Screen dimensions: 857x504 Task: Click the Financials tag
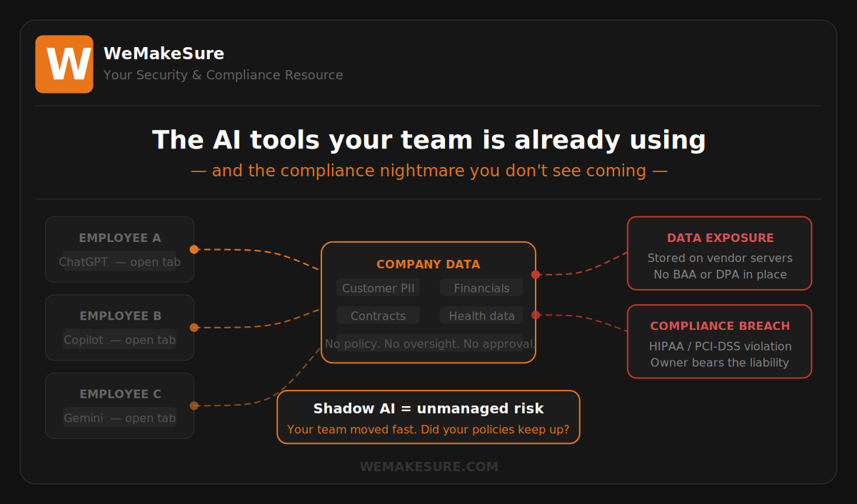[x=481, y=288]
